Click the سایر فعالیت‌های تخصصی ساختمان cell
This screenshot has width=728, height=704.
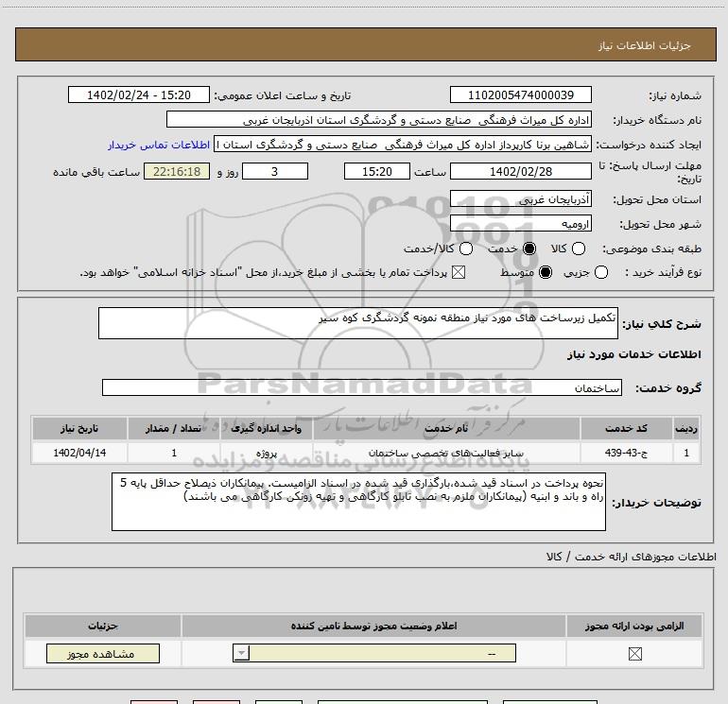pyautogui.click(x=446, y=453)
